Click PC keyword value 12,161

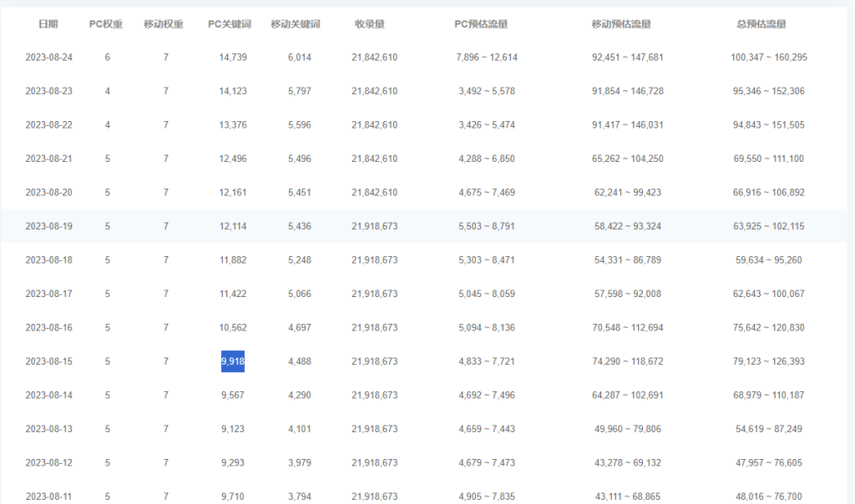[233, 192]
